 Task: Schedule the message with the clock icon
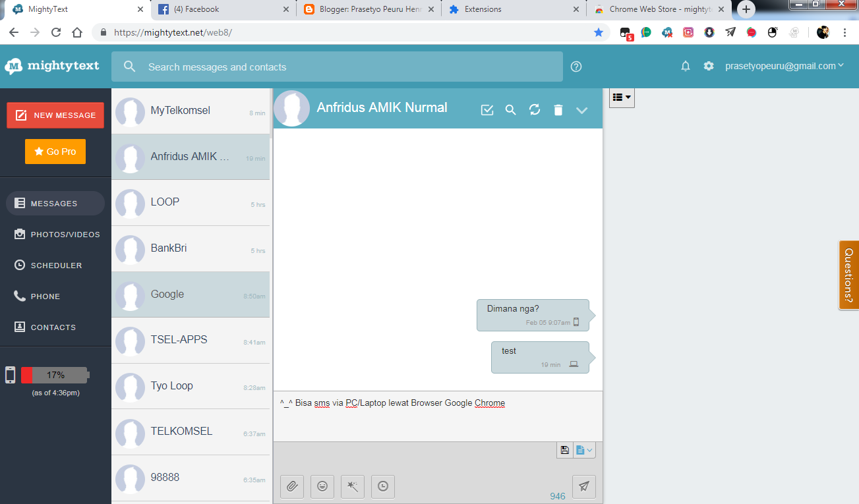[383, 486]
